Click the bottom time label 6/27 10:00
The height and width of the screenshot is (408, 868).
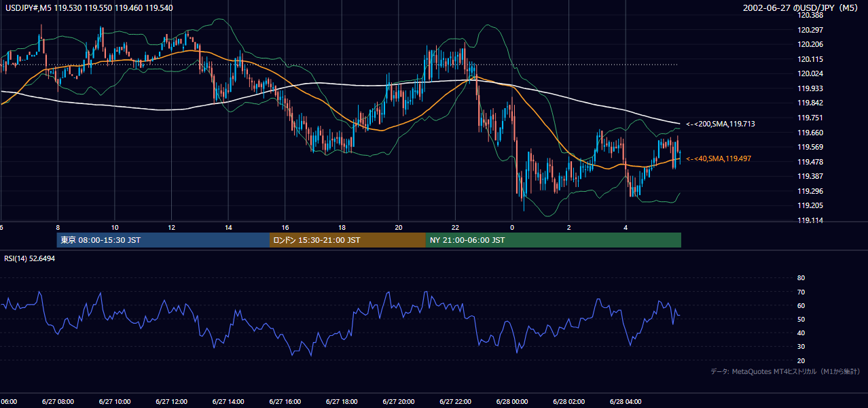click(x=115, y=401)
